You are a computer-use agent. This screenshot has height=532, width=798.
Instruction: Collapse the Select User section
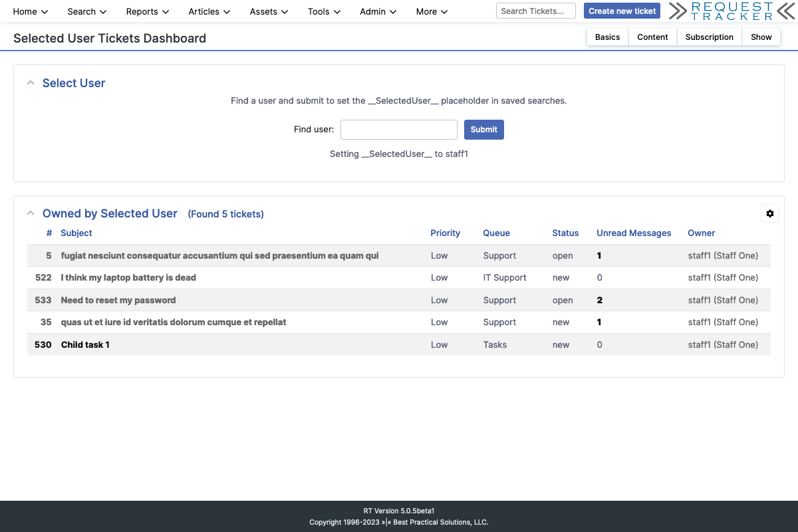point(31,82)
